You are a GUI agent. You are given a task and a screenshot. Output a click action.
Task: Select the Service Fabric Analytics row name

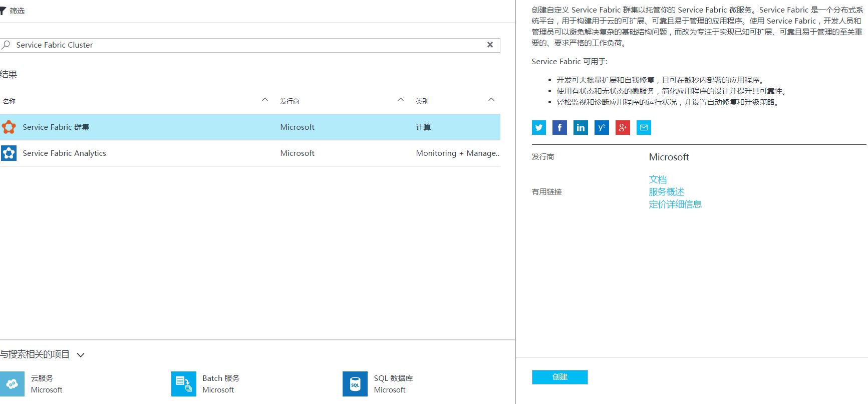click(65, 153)
